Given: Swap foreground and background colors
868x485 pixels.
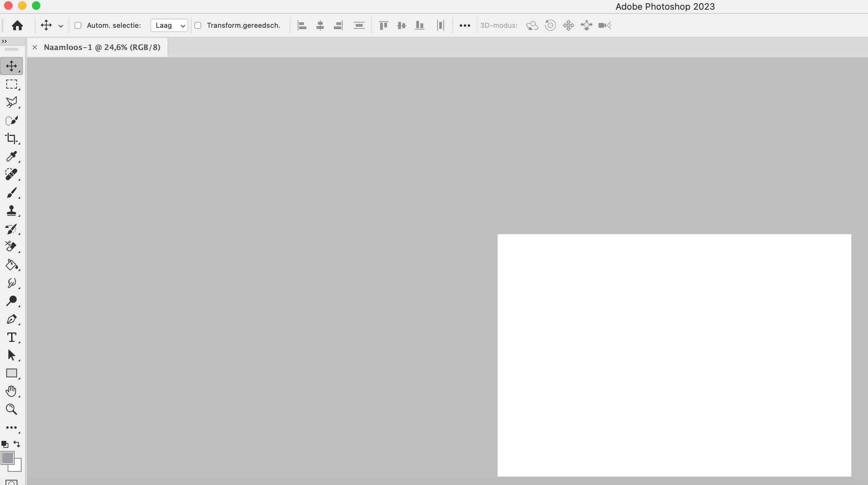Looking at the screenshot, I should pyautogui.click(x=17, y=444).
